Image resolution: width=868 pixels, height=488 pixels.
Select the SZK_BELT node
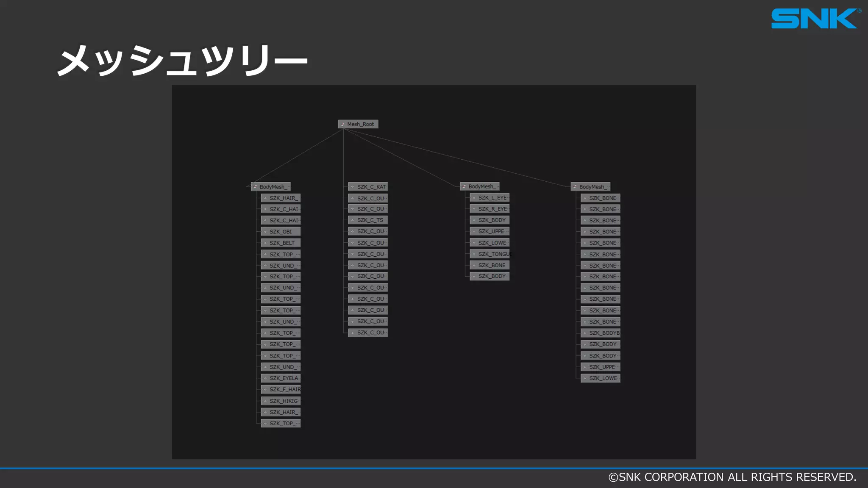(282, 243)
